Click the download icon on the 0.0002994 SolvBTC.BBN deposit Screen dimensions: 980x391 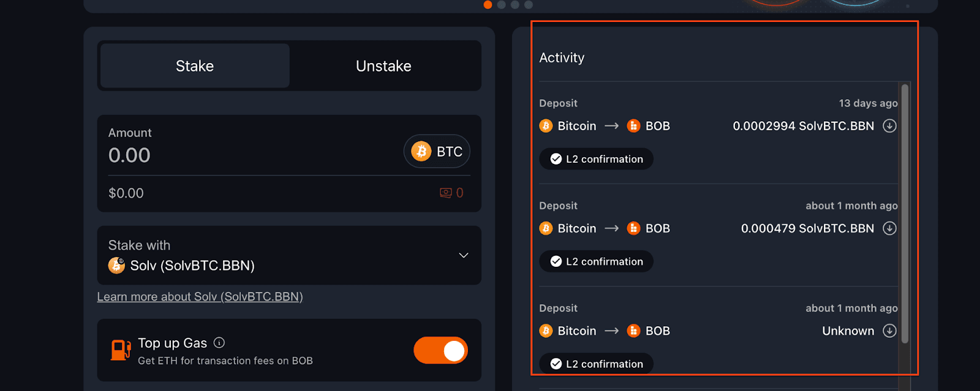pyautogui.click(x=889, y=126)
